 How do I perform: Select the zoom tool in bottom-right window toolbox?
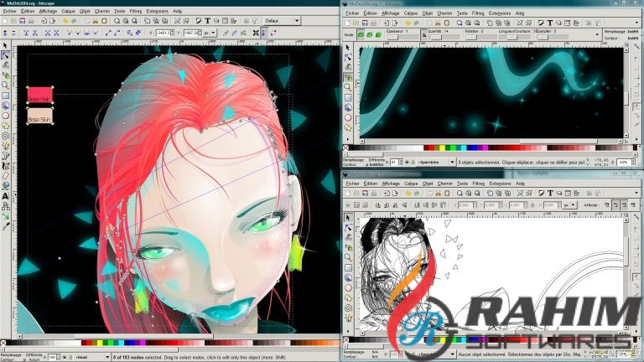point(348,257)
